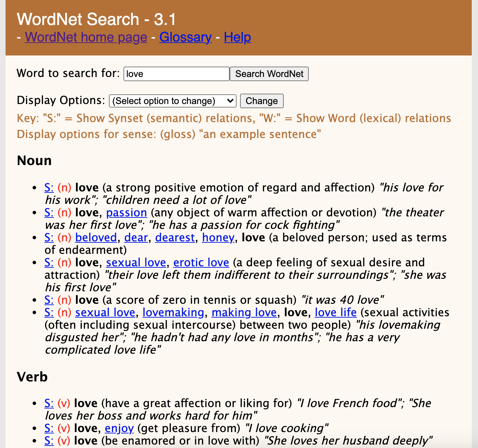
Task: Expand synset relations for verb 'I love cooking'
Action: [x=49, y=428]
